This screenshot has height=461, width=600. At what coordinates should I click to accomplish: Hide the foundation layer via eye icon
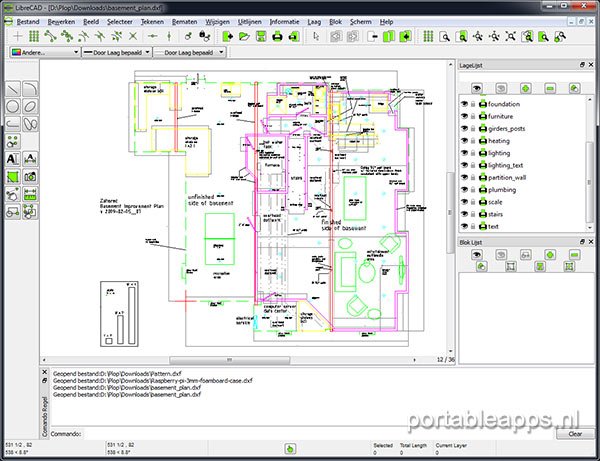coord(465,104)
